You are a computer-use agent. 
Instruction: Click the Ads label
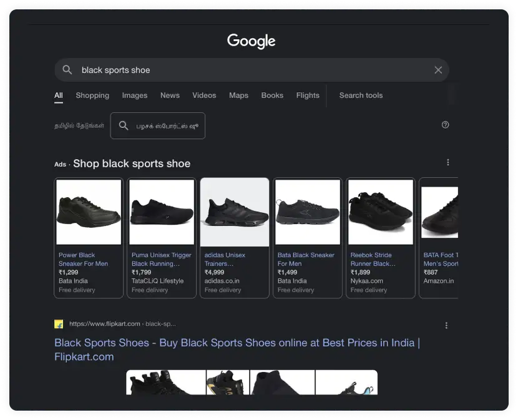(x=60, y=164)
